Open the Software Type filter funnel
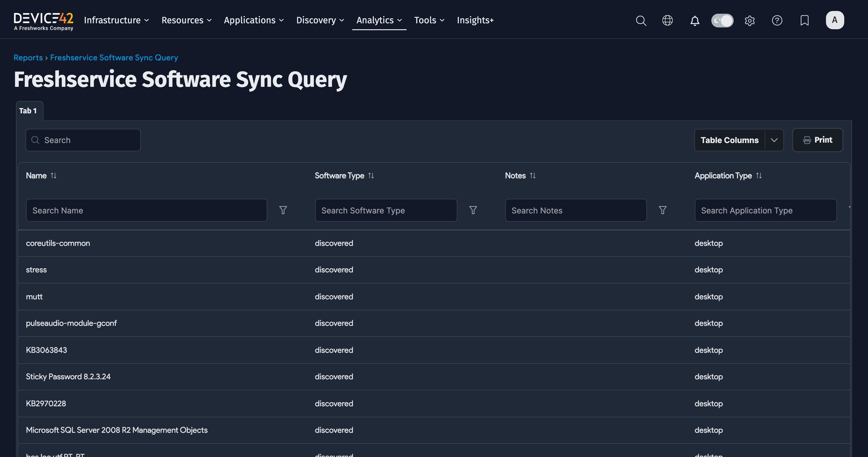The image size is (868, 457). pos(473,210)
